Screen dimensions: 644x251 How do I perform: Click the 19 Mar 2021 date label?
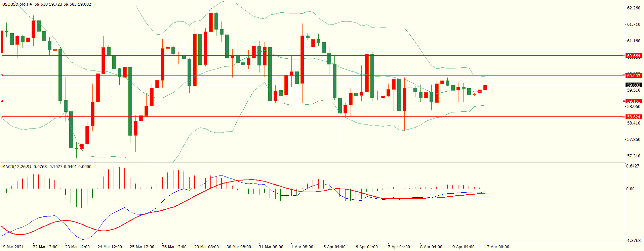(12, 247)
